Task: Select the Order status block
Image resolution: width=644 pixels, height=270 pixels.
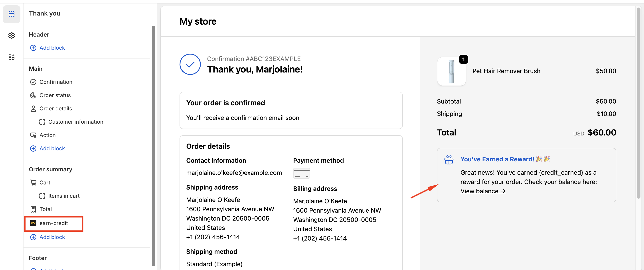Action: (55, 95)
